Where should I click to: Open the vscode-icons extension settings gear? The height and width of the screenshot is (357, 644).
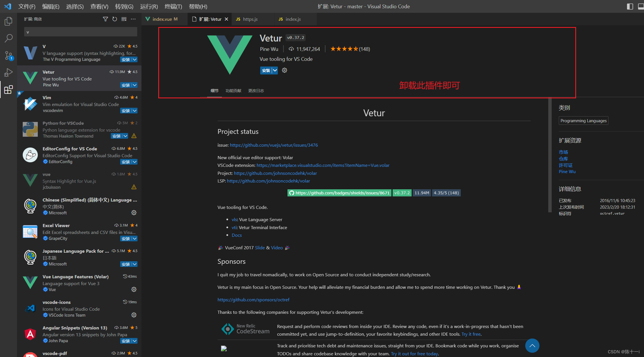coord(134,315)
